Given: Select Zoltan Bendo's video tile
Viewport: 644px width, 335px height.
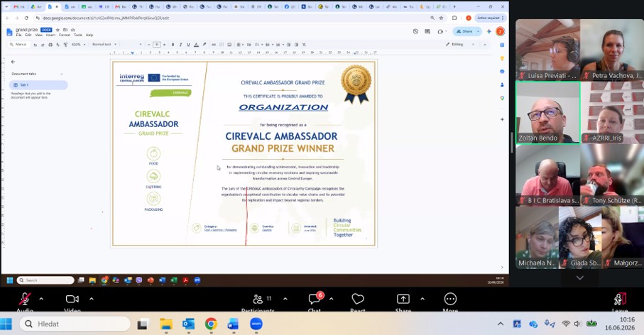Looking at the screenshot, I should [548, 112].
